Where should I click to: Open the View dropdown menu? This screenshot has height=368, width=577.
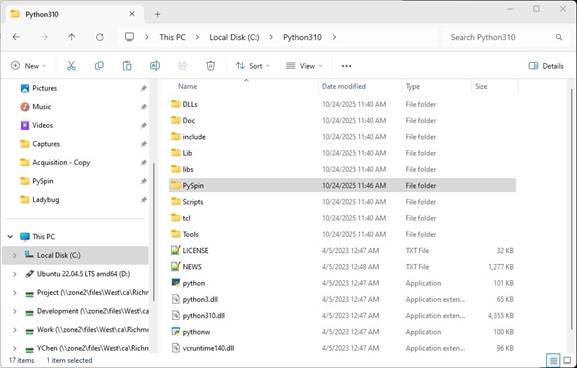304,66
